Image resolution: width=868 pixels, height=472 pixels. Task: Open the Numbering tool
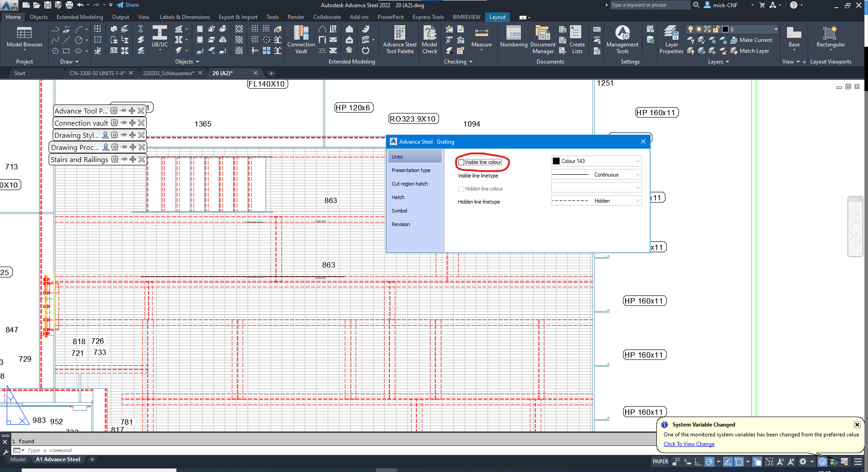(514, 37)
